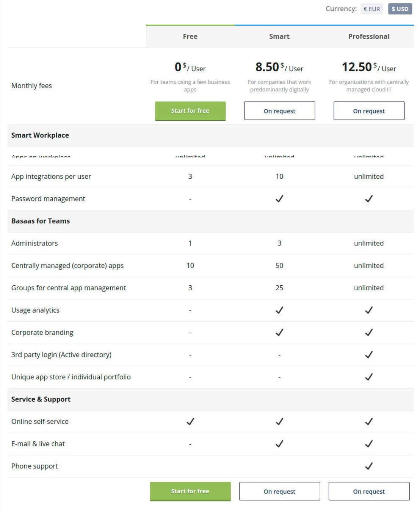420x516 pixels.
Task: Click the 8.50 $ / User price
Action: (279, 67)
